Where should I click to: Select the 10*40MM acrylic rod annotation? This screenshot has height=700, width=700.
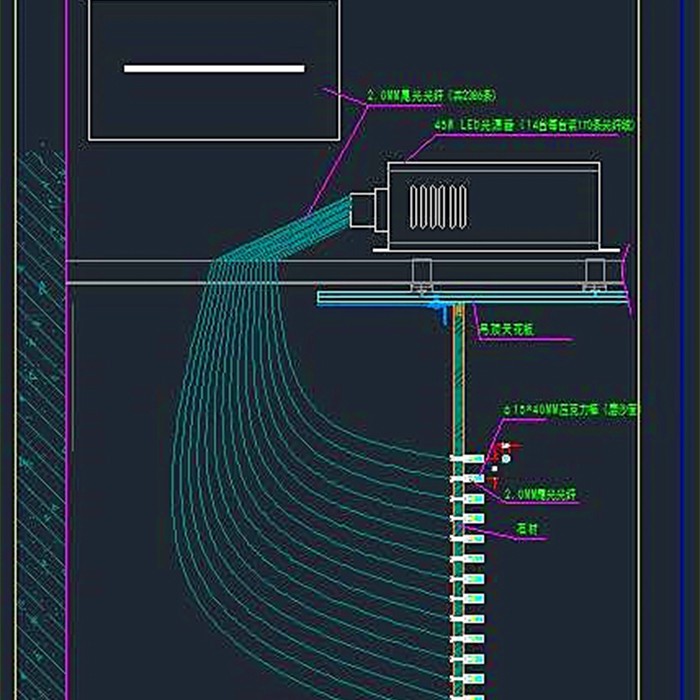tap(571, 410)
